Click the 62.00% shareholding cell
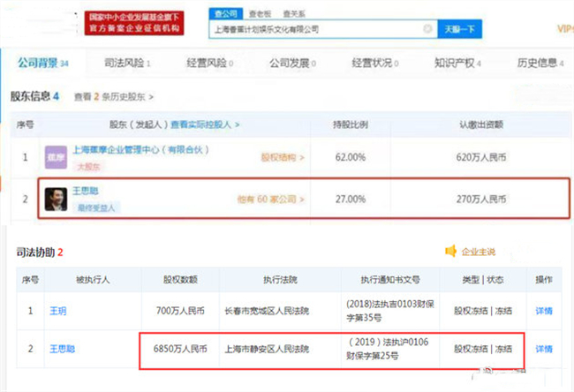Screen dimensions: 574x392 351,157
